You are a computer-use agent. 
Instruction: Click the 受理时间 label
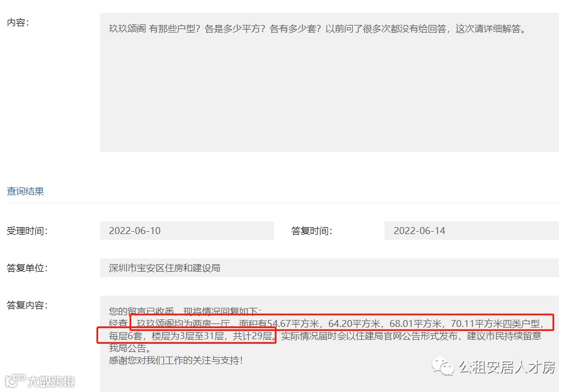click(x=27, y=231)
